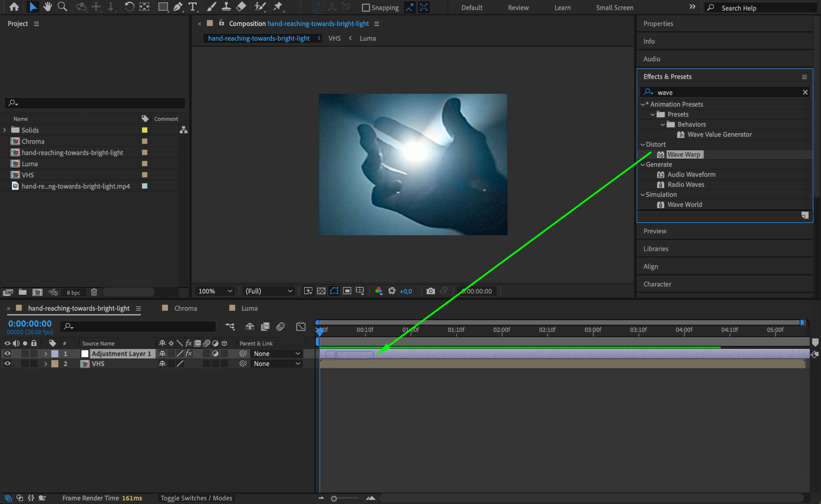Switch to the Chroma timeline tab
This screenshot has width=821, height=504.
point(185,308)
